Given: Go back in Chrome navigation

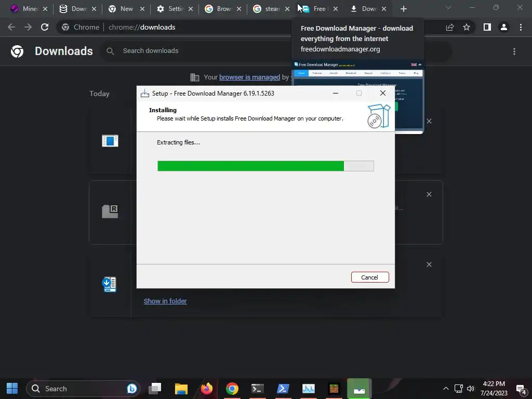Looking at the screenshot, I should [x=11, y=27].
